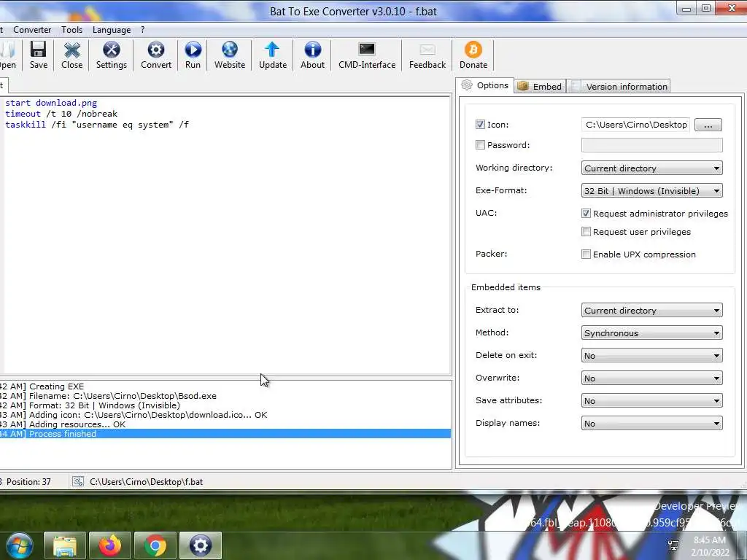Launch Firefox from taskbar

pos(110,545)
